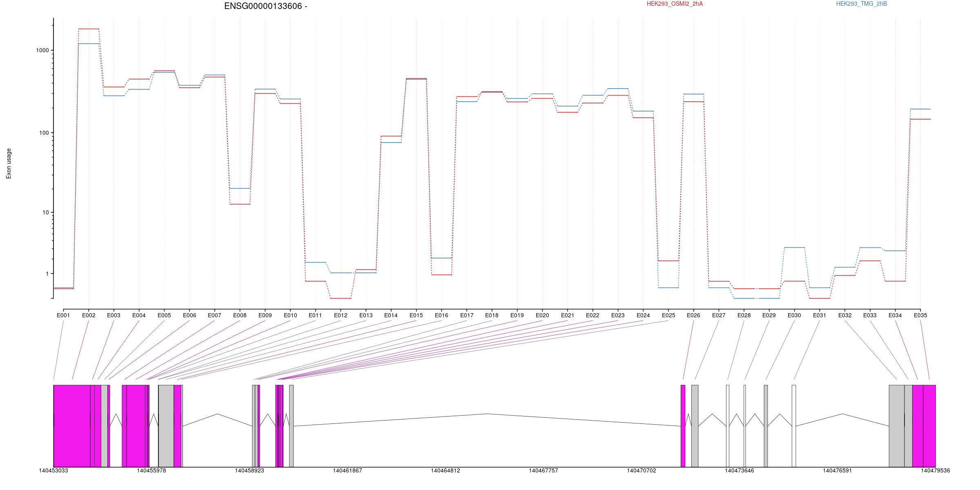Click exon label E012
The image size is (980, 490).
[341, 315]
